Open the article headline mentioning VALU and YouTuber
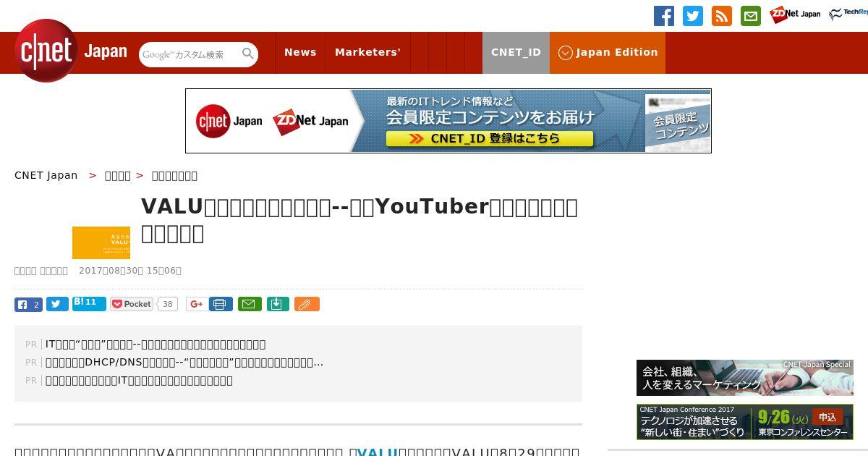868x456 pixels. pos(359,219)
